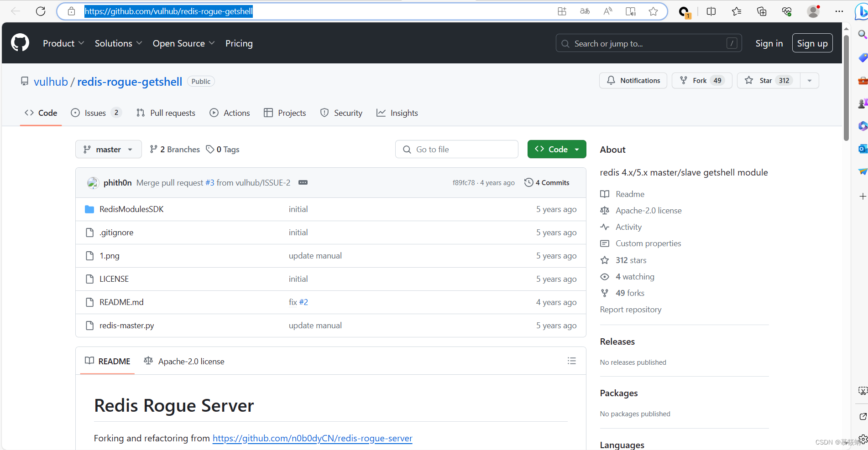This screenshot has width=868, height=450.
Task: Add page to favorites star icon
Action: (x=654, y=11)
